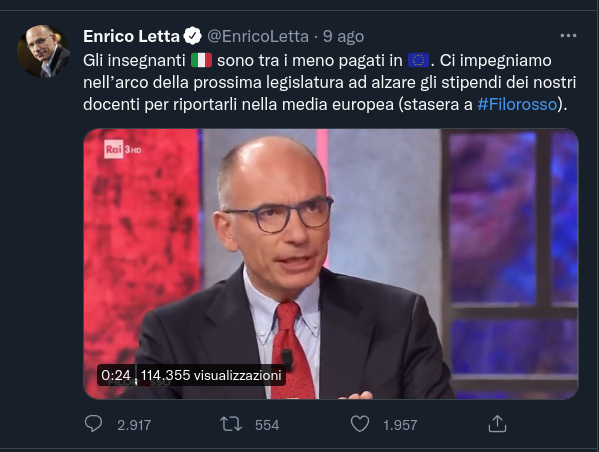Open the @EnricoLetta handle link

pyautogui.click(x=258, y=37)
